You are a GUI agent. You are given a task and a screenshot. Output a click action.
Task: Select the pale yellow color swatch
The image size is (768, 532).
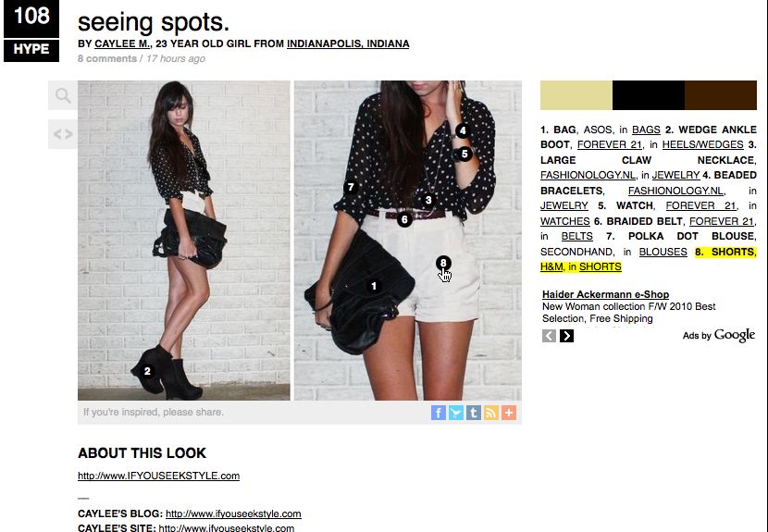tap(576, 95)
